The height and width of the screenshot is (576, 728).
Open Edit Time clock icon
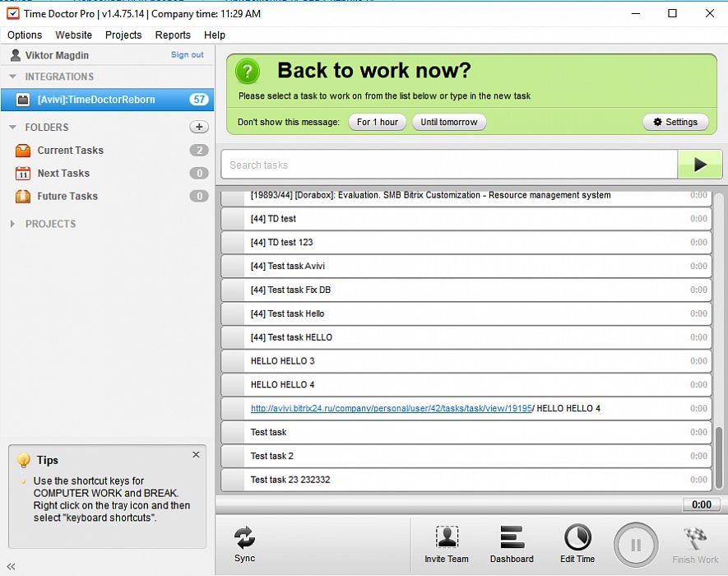click(x=577, y=537)
